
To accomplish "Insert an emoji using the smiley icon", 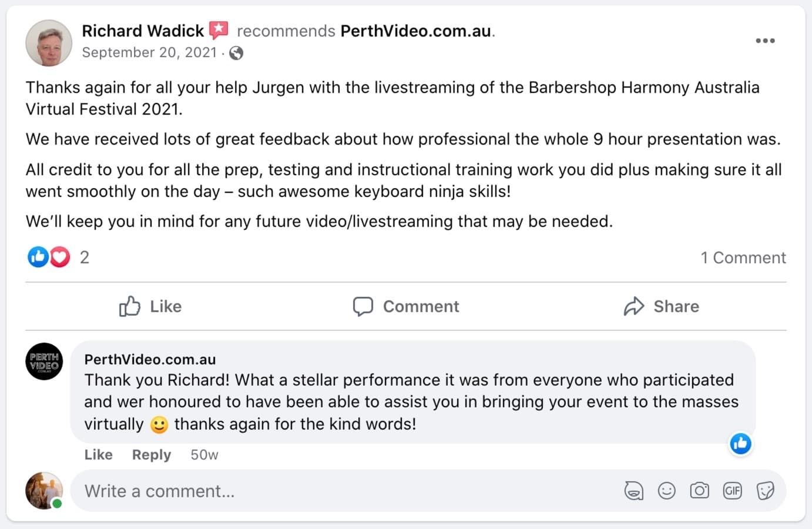I will (666, 490).
